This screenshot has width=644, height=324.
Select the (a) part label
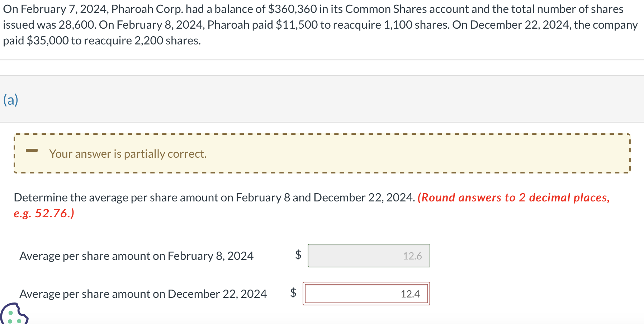click(11, 100)
